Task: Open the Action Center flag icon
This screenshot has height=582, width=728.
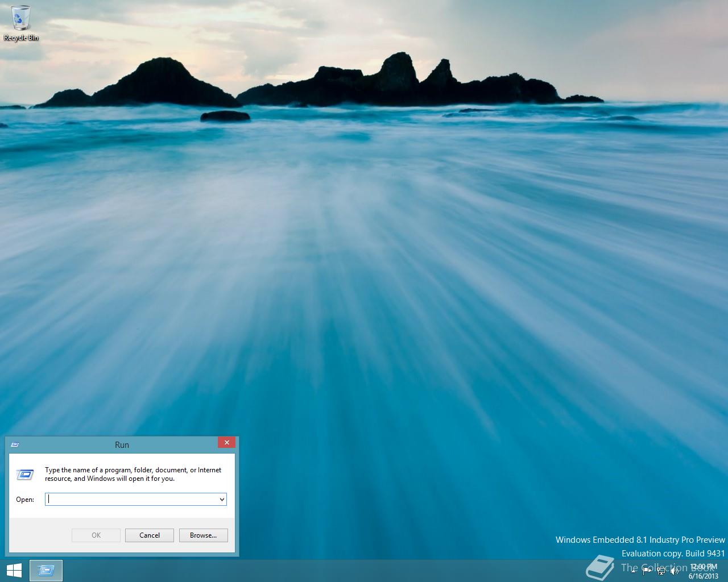Action: (x=647, y=571)
